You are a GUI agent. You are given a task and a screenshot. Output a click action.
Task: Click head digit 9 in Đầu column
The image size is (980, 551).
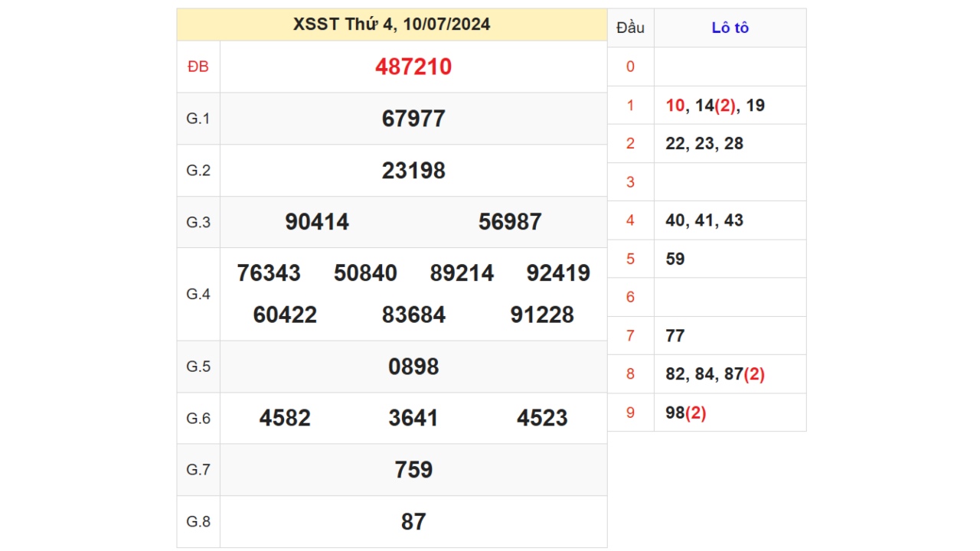coord(630,412)
